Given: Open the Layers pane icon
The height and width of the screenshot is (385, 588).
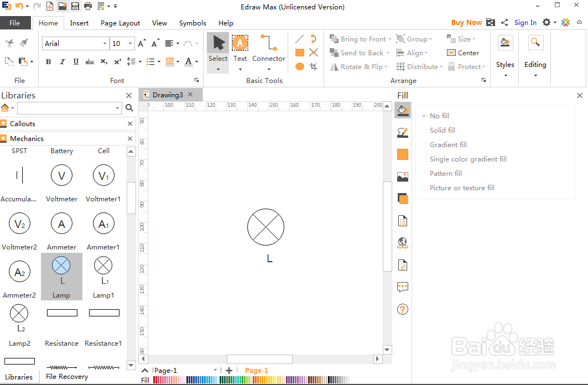Looking at the screenshot, I should click(403, 199).
